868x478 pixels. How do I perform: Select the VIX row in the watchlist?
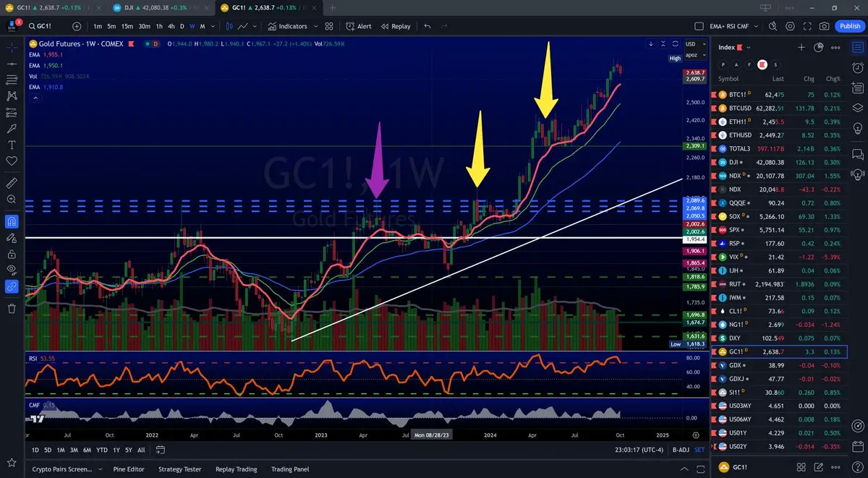779,257
